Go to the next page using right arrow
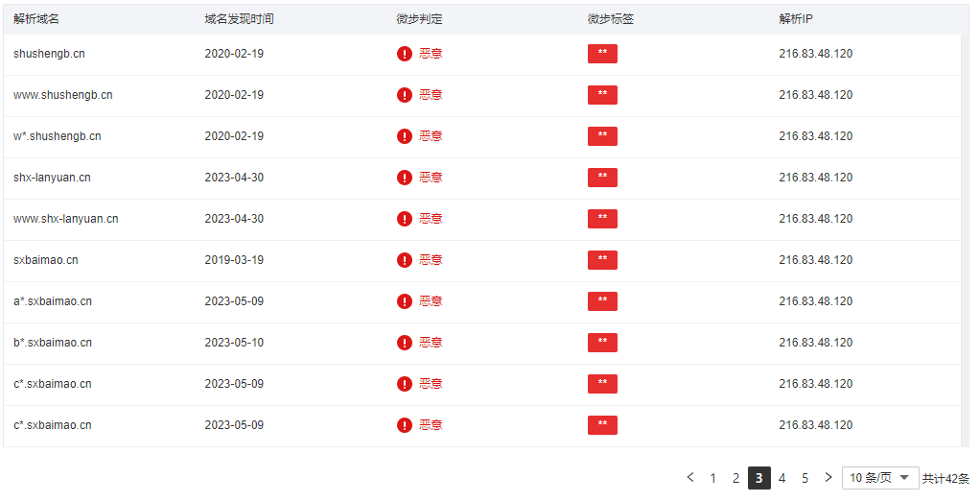Screen dimensions: 980x502 click(x=828, y=478)
